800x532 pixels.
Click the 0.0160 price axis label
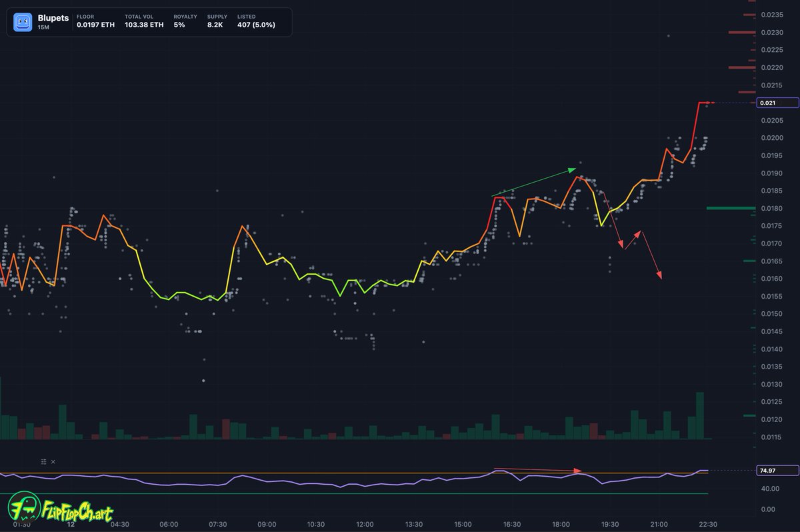[x=772, y=279]
